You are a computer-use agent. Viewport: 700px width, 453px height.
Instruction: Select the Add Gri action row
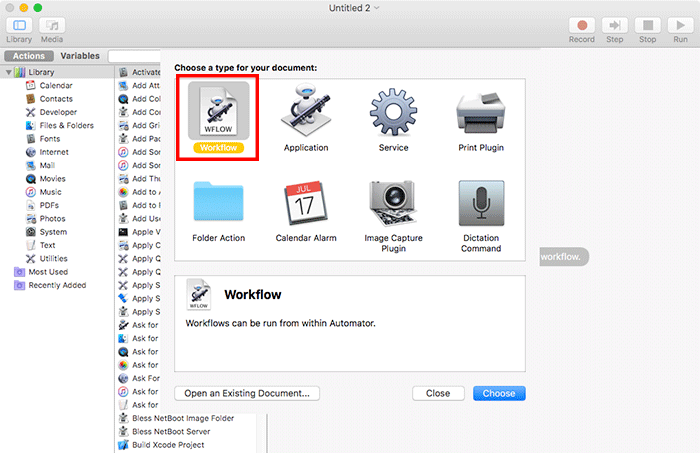click(x=139, y=125)
